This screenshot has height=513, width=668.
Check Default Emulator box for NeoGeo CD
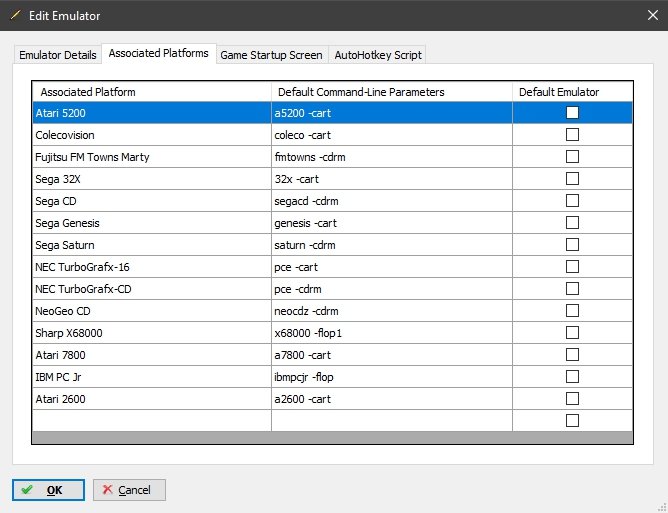[572, 311]
